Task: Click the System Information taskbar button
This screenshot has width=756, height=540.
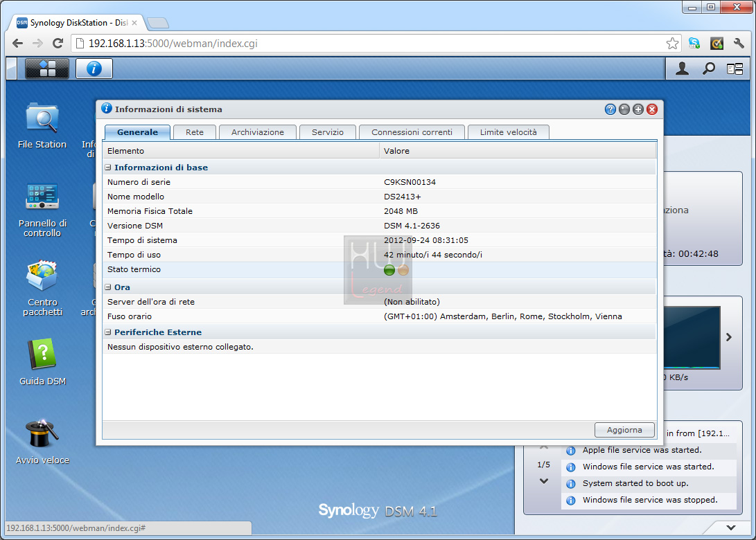Action: click(94, 69)
